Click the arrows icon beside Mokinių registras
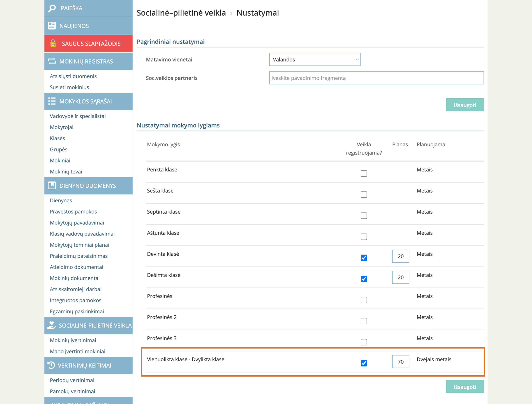The width and height of the screenshot is (532, 404). click(52, 61)
